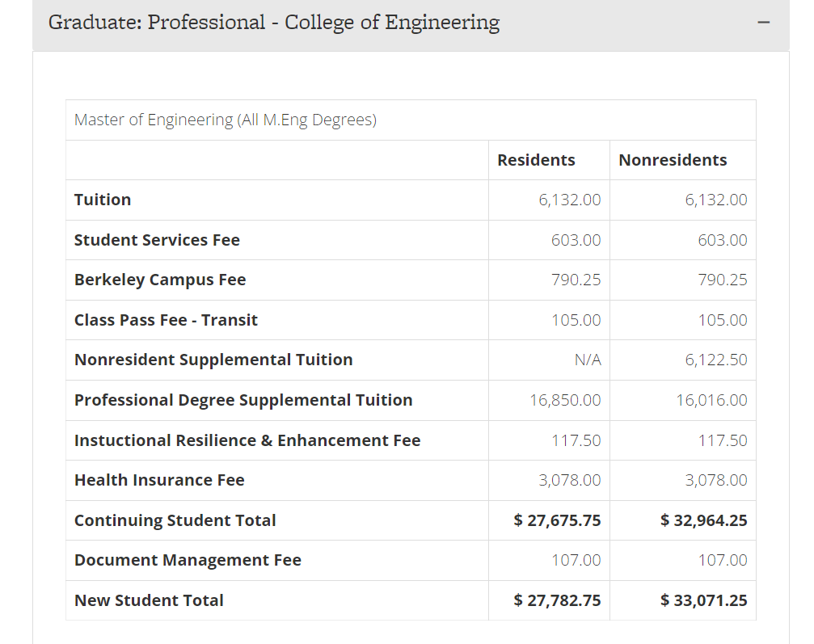The image size is (814, 644).
Task: Click the Nonresident Supplemental Tuition row label
Action: pos(213,360)
